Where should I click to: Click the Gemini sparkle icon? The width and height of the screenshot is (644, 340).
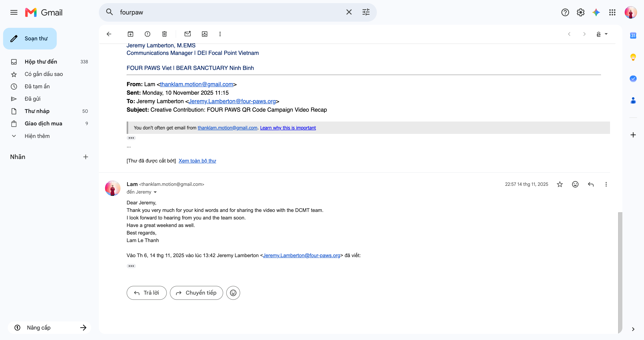[x=596, y=12]
